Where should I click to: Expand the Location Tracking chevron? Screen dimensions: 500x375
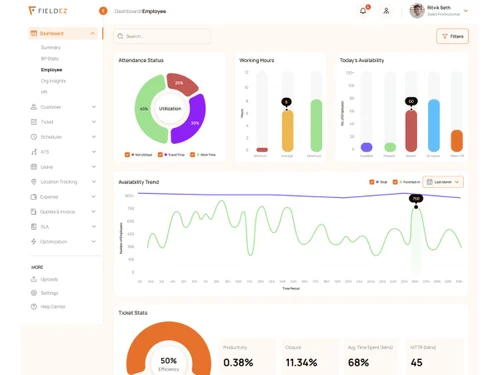(x=94, y=182)
